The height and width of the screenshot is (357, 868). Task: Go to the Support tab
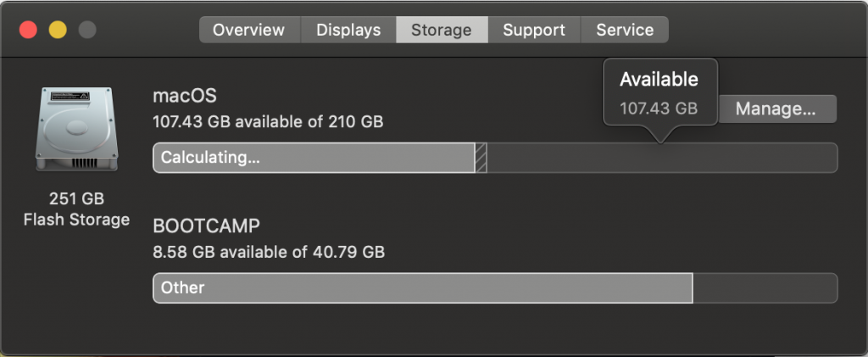click(533, 30)
